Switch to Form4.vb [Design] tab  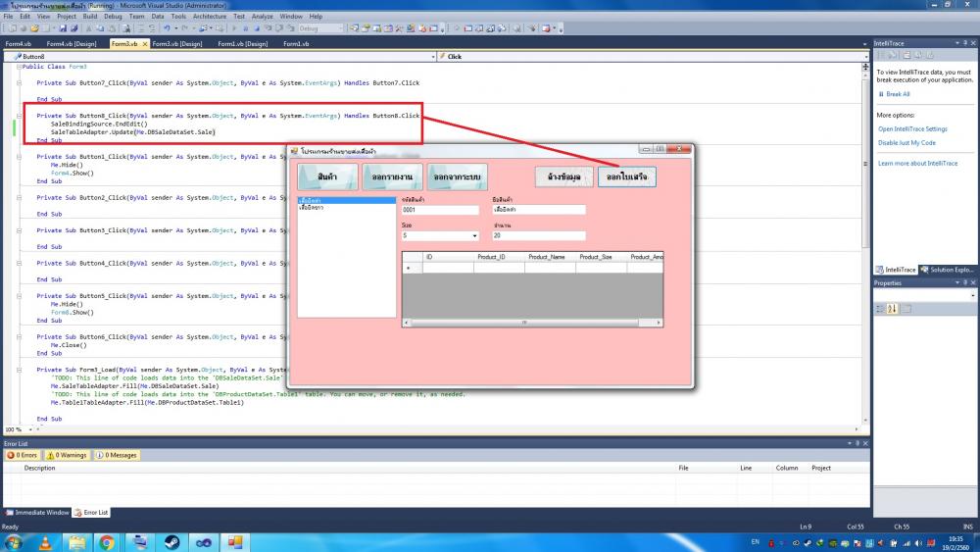click(72, 44)
